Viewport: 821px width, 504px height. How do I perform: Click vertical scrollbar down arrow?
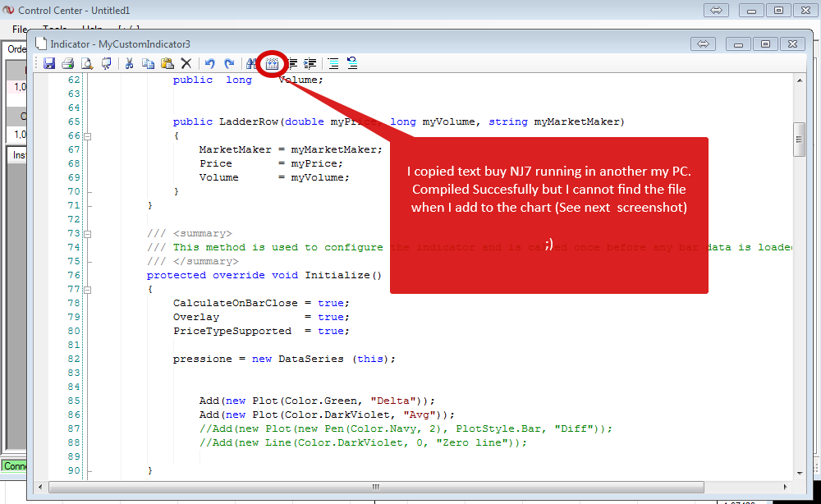coord(800,473)
